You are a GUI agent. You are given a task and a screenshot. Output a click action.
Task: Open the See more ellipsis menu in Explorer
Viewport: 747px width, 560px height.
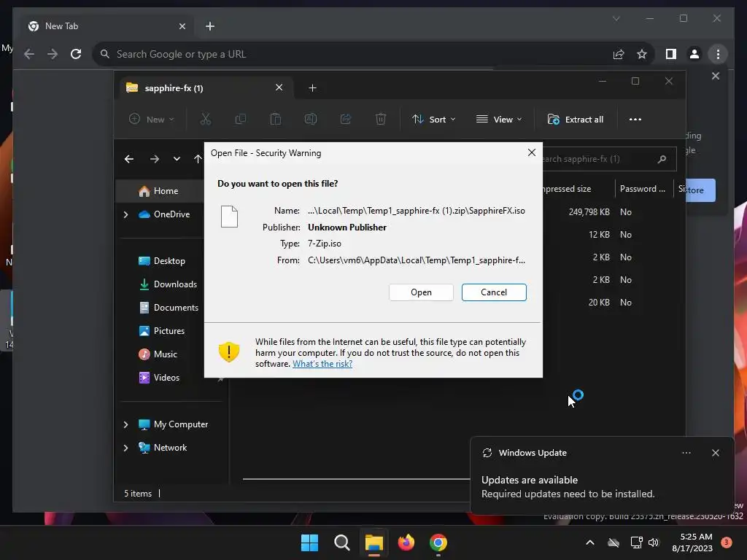pos(635,120)
